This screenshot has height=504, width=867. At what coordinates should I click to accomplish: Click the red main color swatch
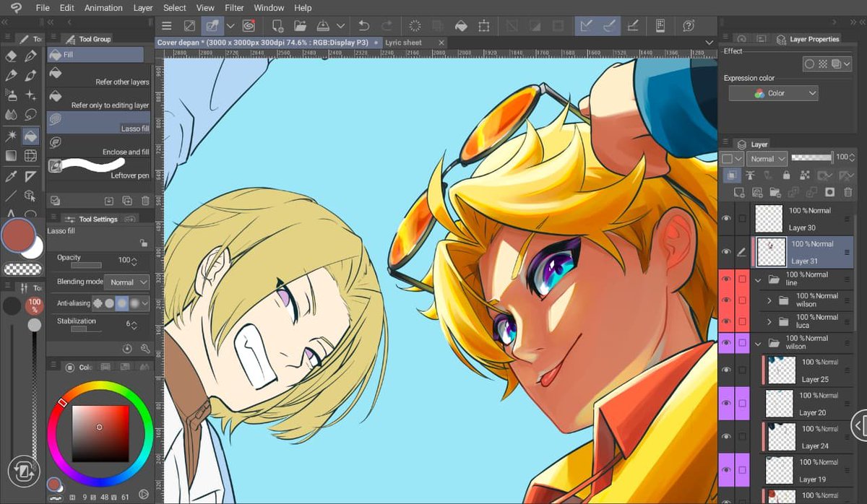tap(19, 236)
